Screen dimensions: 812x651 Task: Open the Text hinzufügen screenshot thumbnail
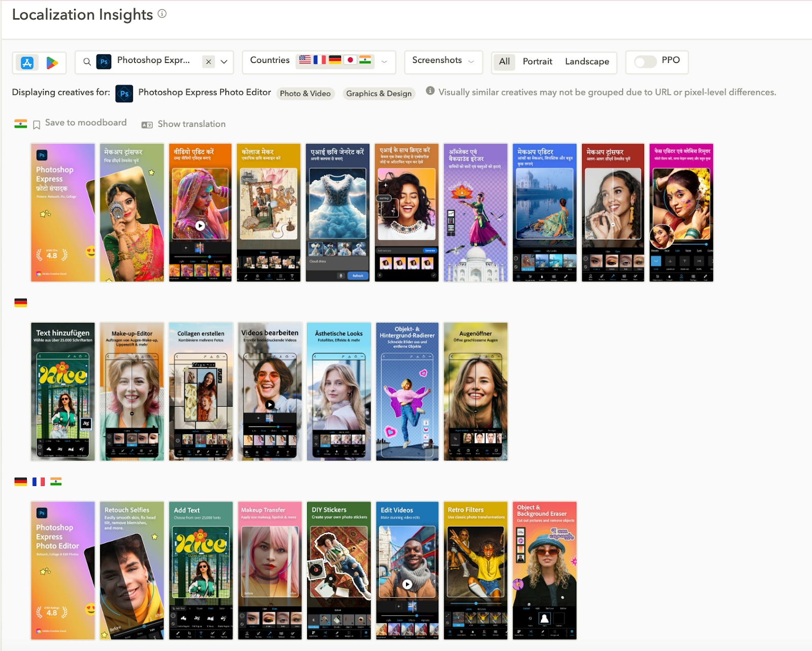63,391
